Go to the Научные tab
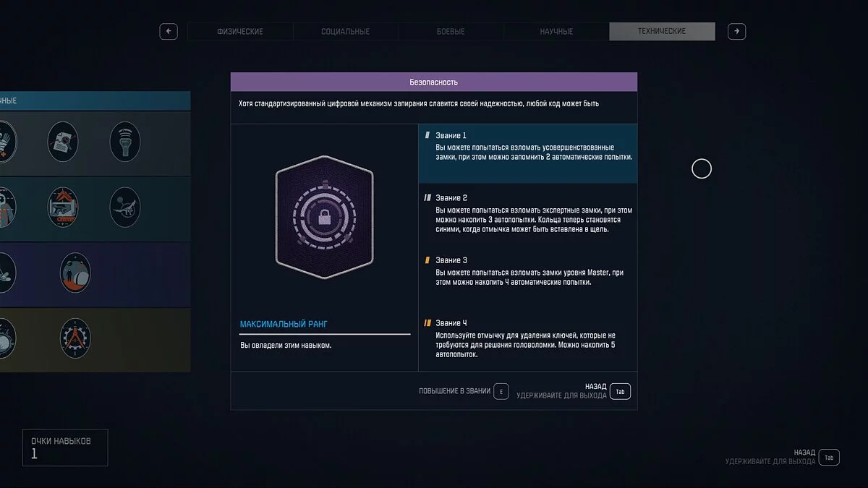The width and height of the screenshot is (868, 488). tap(556, 32)
